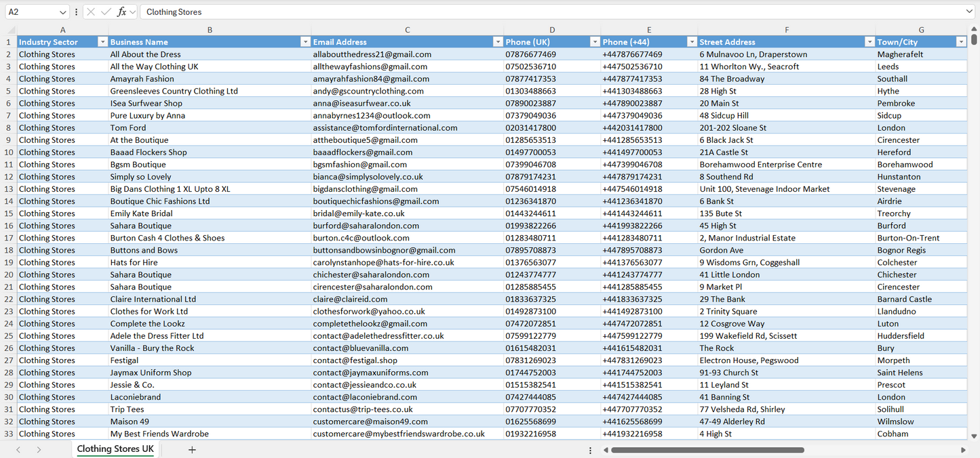This screenshot has width=980, height=458.
Task: Expand the formula bar with the chevron
Action: click(x=969, y=12)
